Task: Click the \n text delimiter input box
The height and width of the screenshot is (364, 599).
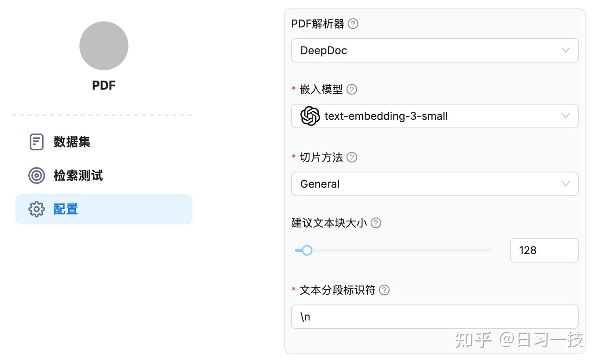Action: [x=435, y=317]
